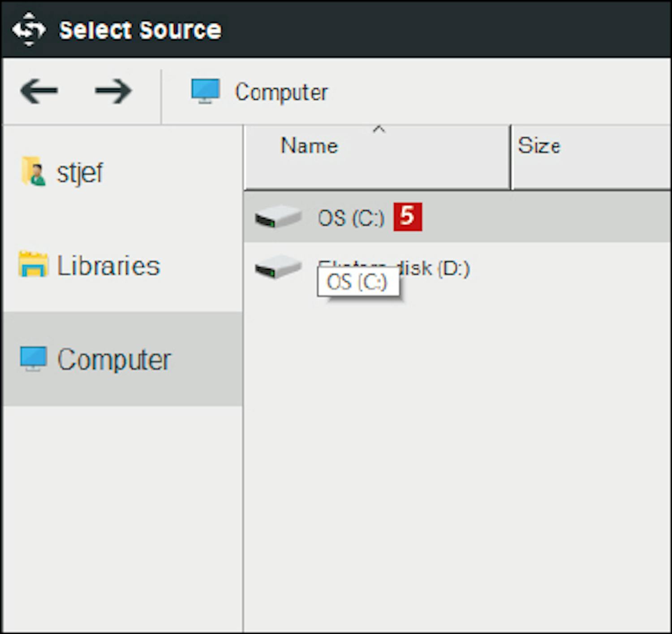The height and width of the screenshot is (634, 672).
Task: Click the monitor icon in the address bar
Action: pyautogui.click(x=205, y=91)
